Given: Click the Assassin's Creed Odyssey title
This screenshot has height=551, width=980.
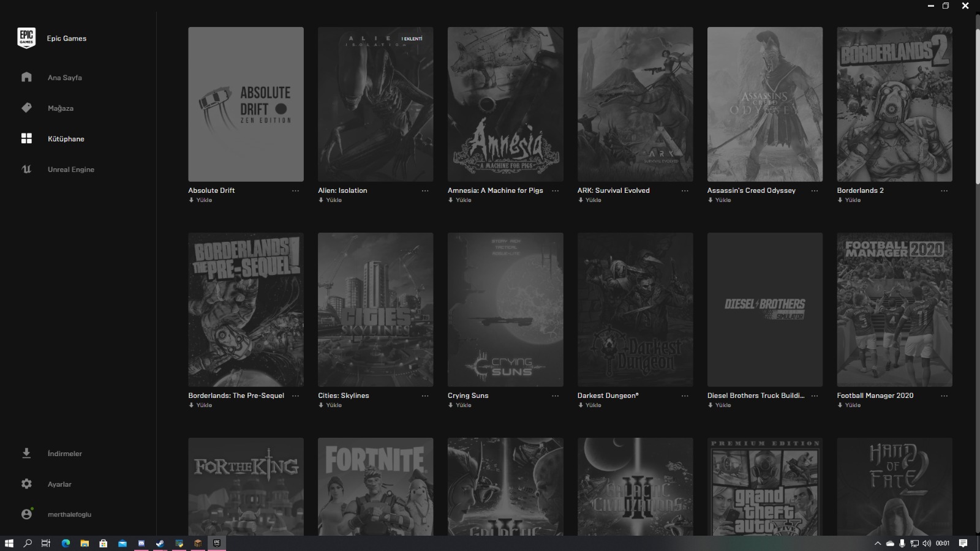Looking at the screenshot, I should (751, 190).
